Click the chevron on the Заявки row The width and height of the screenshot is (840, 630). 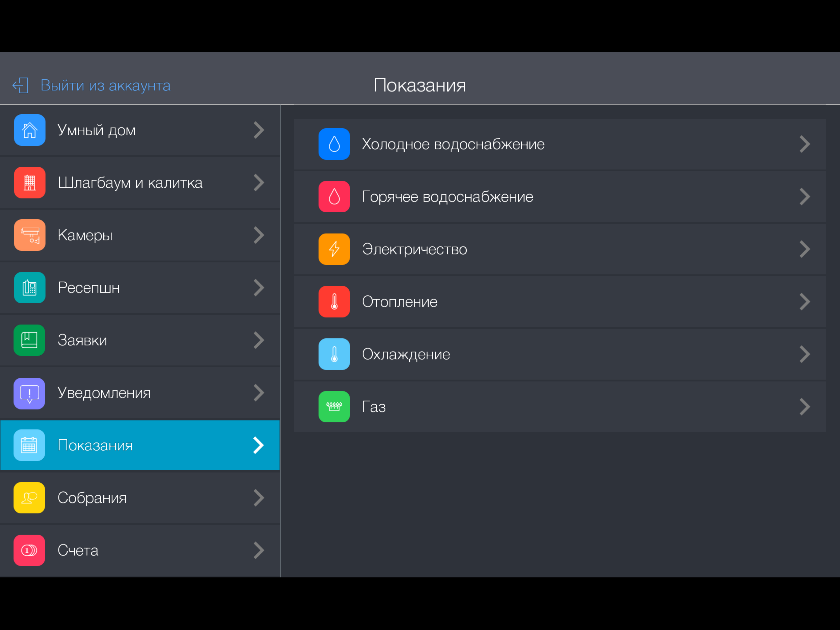[x=259, y=340]
